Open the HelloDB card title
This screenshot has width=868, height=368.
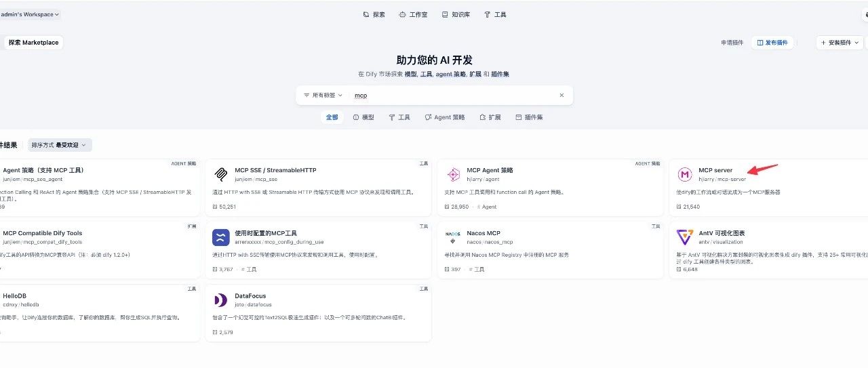coord(14,296)
